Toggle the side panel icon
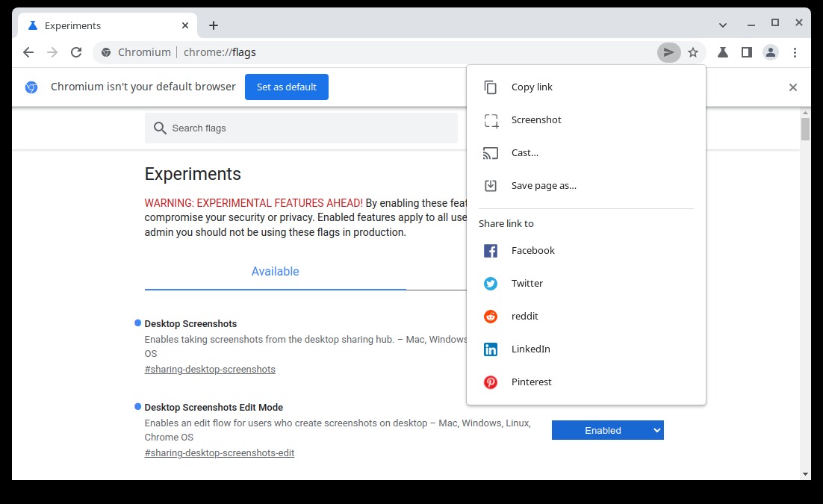Viewport: 823px width, 504px height. click(x=746, y=52)
